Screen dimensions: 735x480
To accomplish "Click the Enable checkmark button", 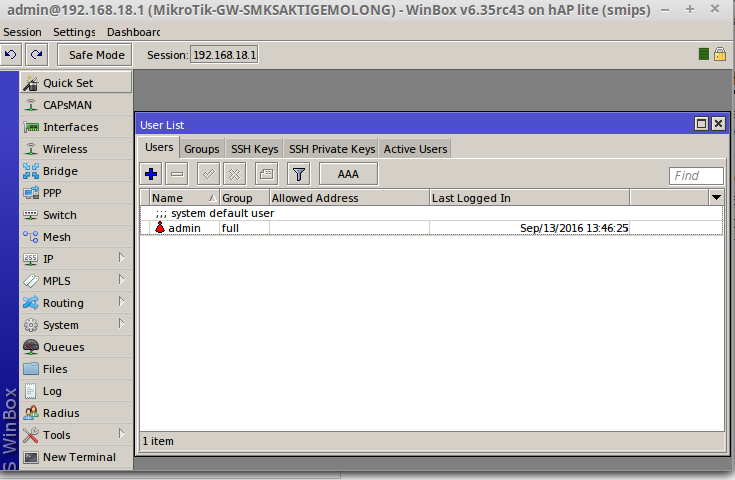I will [x=209, y=174].
